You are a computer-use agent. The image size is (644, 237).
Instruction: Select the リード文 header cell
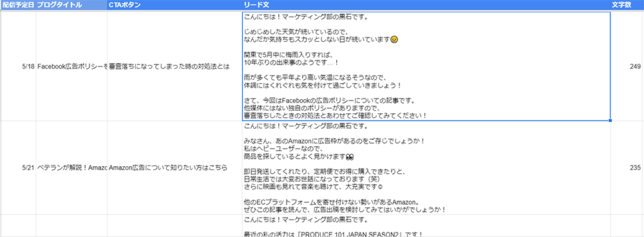click(426, 5)
